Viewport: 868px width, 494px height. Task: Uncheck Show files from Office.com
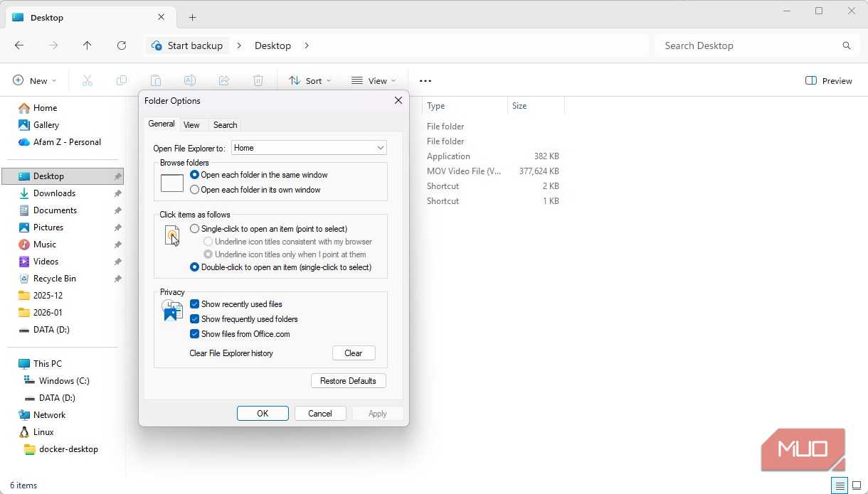tap(194, 334)
